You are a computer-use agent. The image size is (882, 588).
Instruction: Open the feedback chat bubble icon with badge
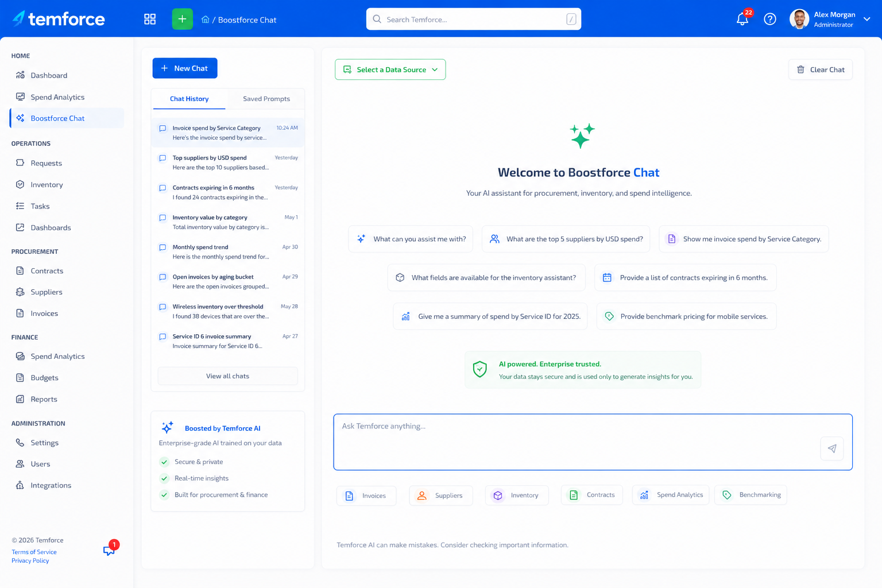coord(110,550)
